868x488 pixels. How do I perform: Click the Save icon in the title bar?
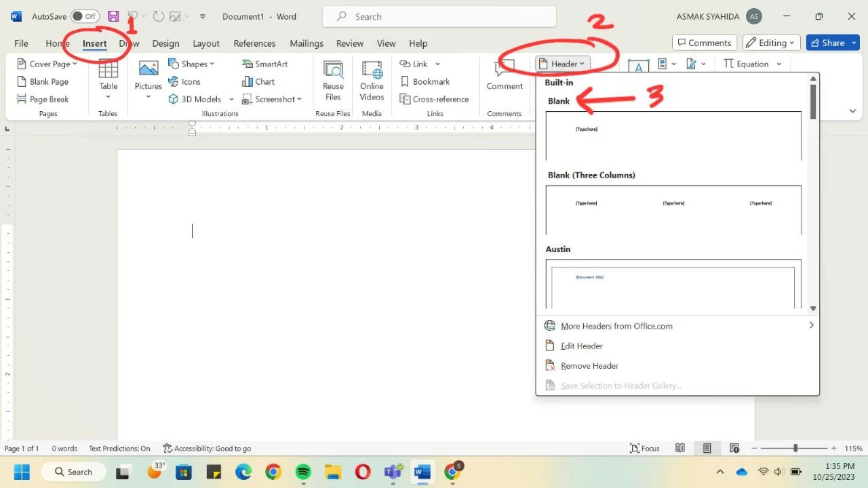pos(113,16)
